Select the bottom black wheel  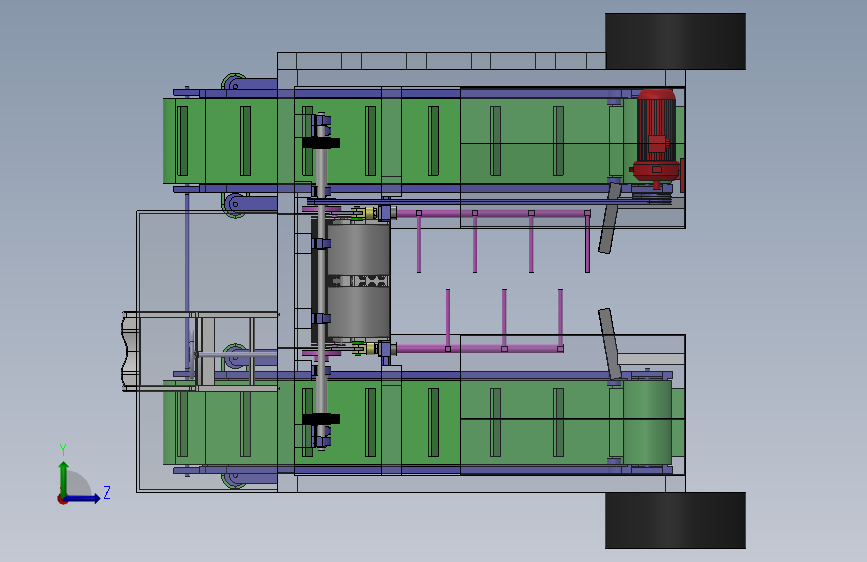(675, 521)
